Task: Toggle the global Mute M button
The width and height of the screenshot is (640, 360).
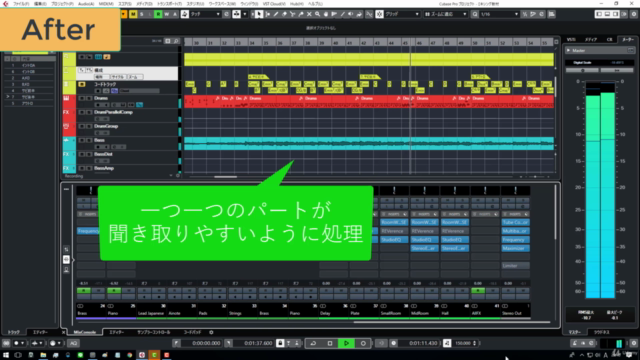Action: 133,14
